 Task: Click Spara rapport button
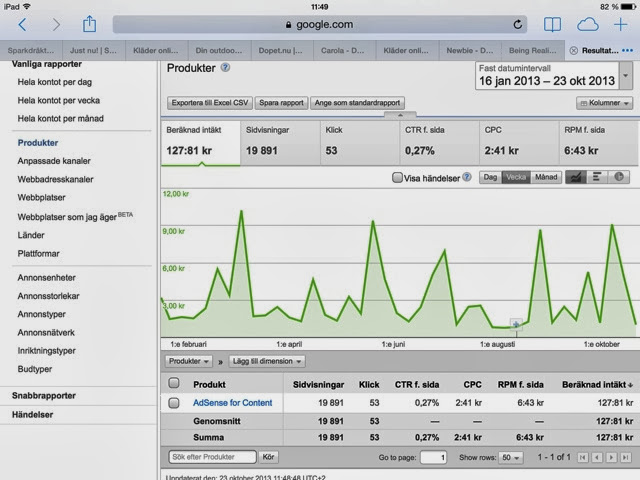281,103
